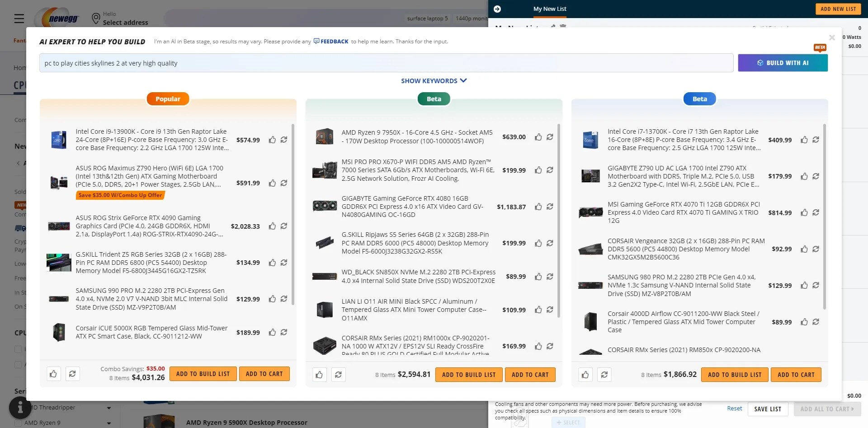
Task: Click the location pin beside Select address
Action: pyautogui.click(x=95, y=19)
